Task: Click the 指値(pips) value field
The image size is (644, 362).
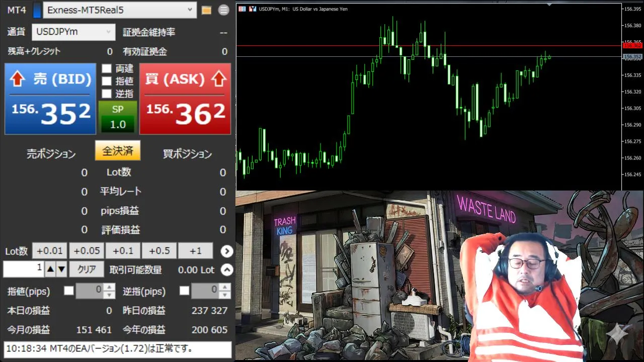Action: pos(90,291)
